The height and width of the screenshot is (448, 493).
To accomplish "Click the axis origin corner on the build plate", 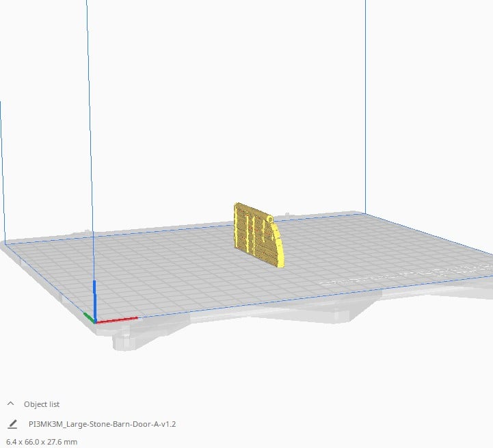I will (x=95, y=321).
